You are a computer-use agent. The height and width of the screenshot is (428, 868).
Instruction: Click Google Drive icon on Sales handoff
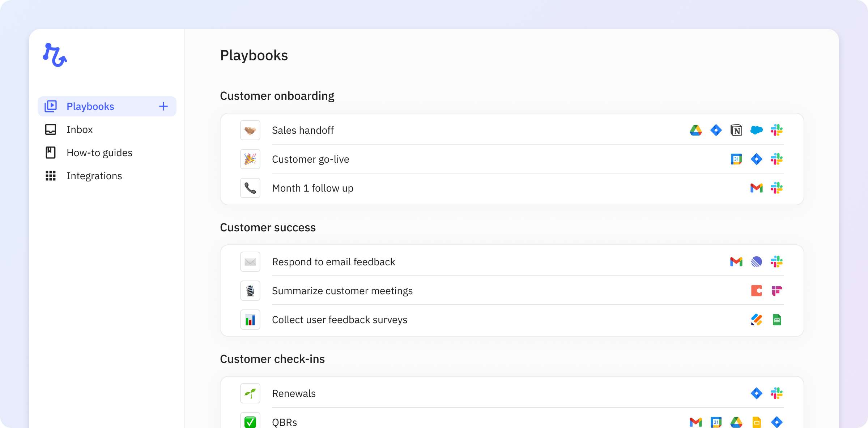695,130
